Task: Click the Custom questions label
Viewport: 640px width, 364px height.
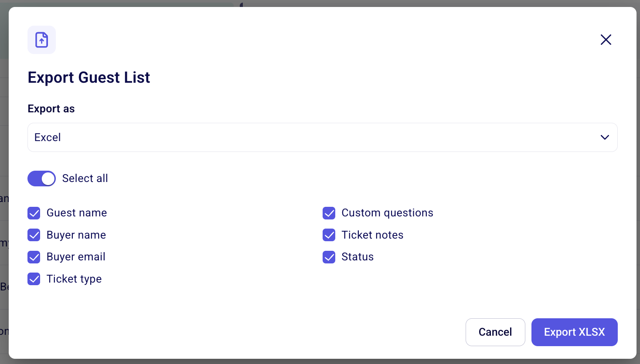Action: tap(387, 213)
